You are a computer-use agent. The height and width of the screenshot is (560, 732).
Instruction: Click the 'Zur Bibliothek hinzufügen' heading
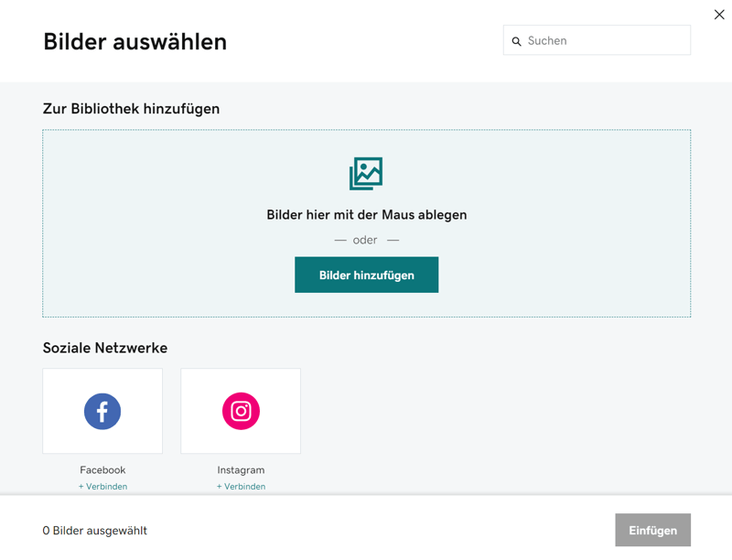[131, 109]
